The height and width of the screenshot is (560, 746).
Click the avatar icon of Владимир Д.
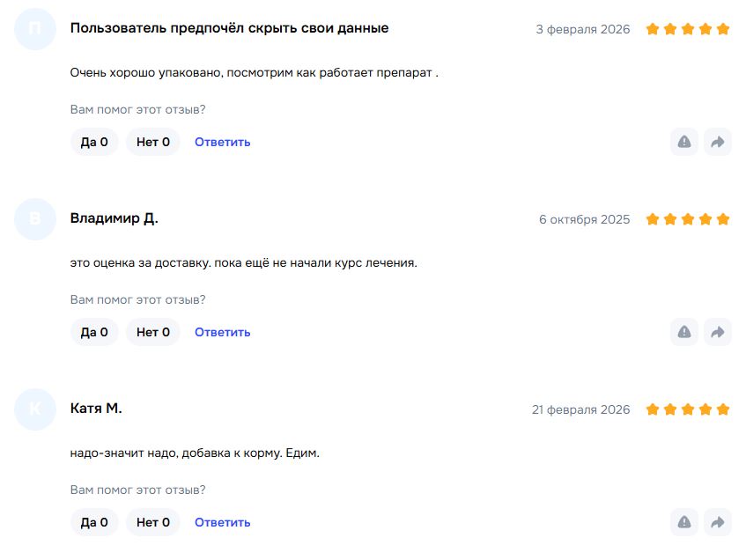click(x=35, y=219)
